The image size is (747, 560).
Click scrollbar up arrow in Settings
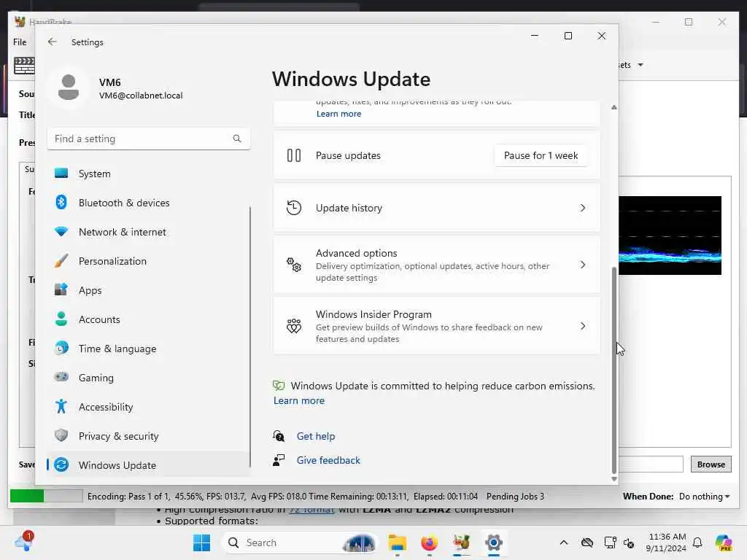click(614, 108)
